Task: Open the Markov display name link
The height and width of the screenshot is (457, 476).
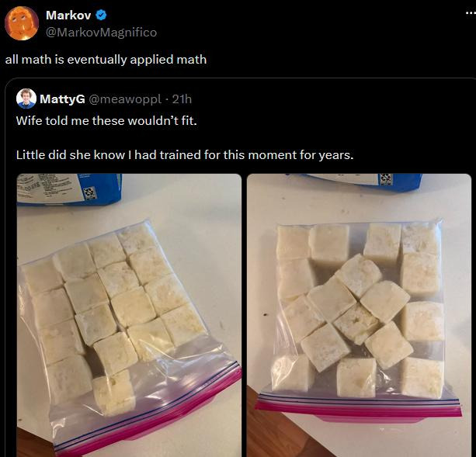Action: point(68,16)
